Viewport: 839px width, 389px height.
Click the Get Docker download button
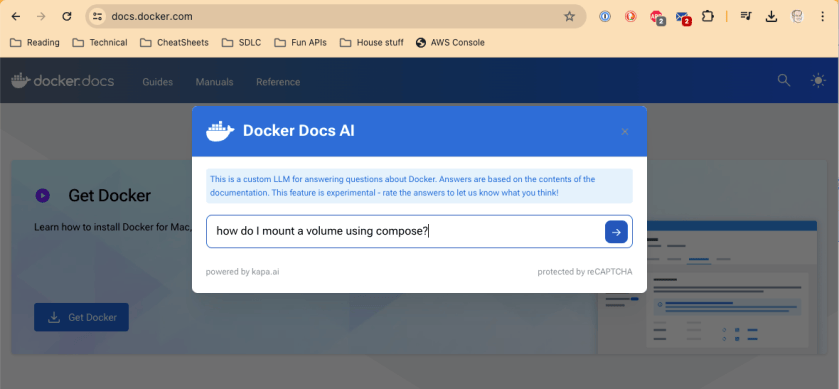point(81,317)
